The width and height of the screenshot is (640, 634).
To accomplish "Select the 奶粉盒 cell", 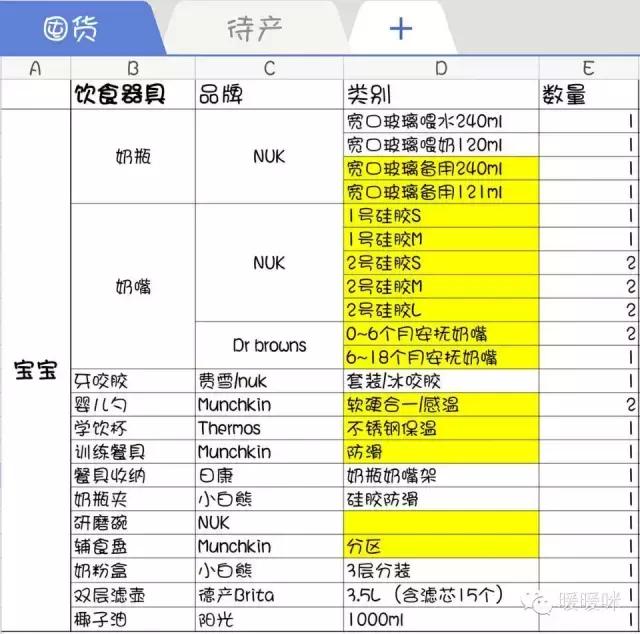I will tap(133, 571).
